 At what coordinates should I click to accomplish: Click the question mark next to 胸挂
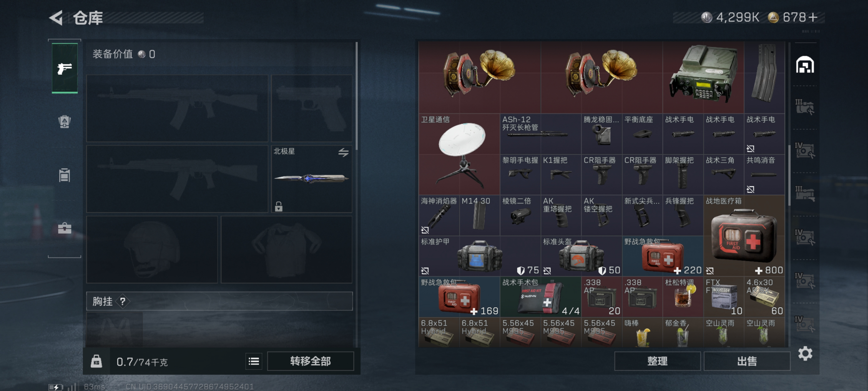click(x=123, y=301)
